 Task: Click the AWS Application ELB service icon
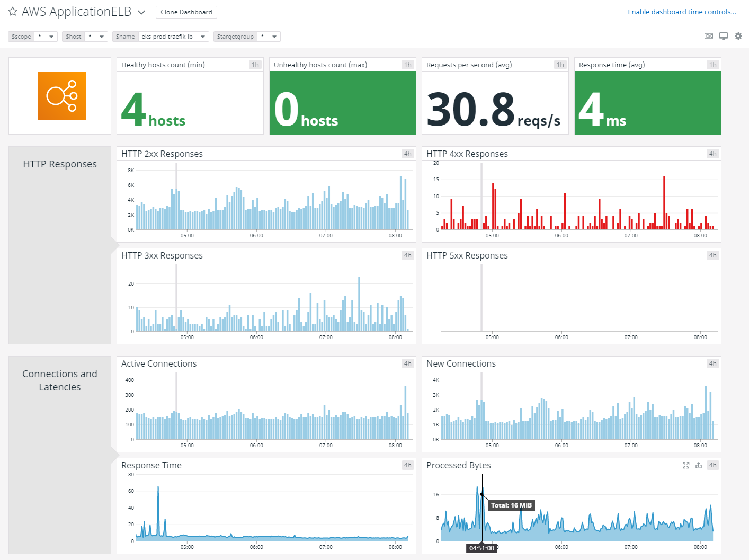(61, 96)
